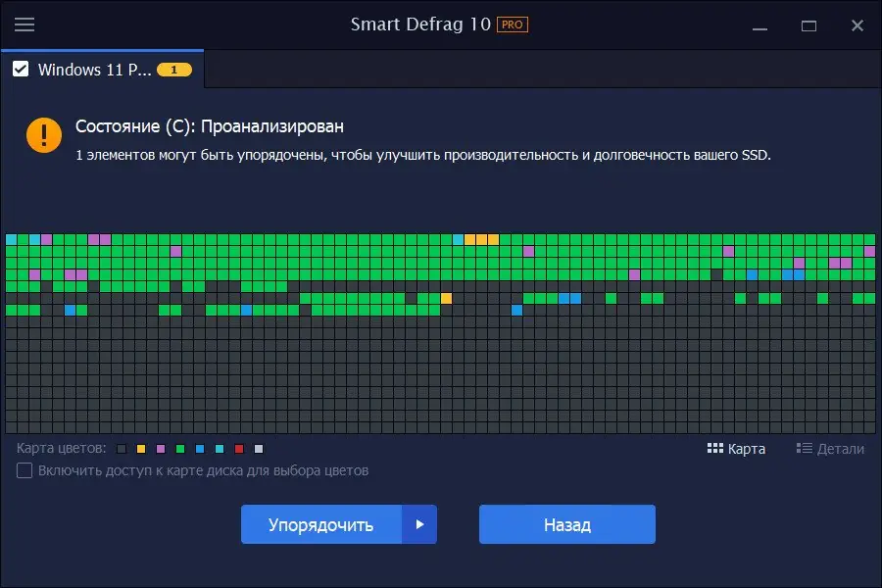Click the orange warning status icon
This screenshot has height=588, width=882.
click(43, 136)
